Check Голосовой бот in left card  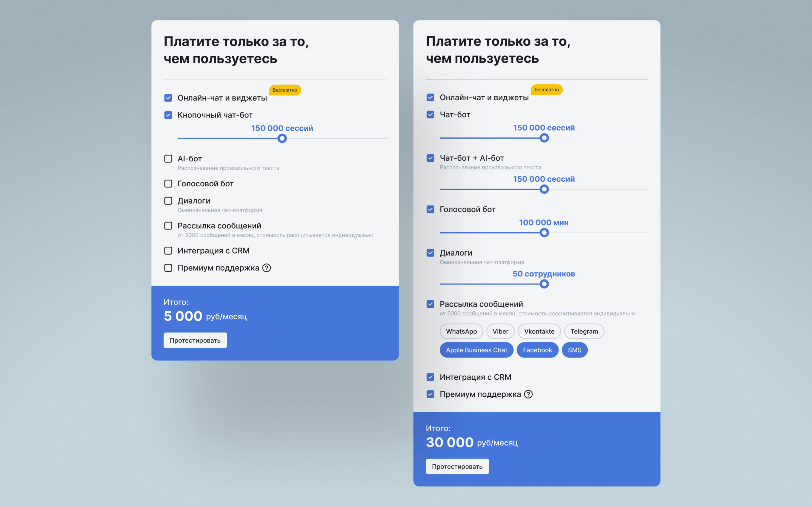(x=168, y=184)
